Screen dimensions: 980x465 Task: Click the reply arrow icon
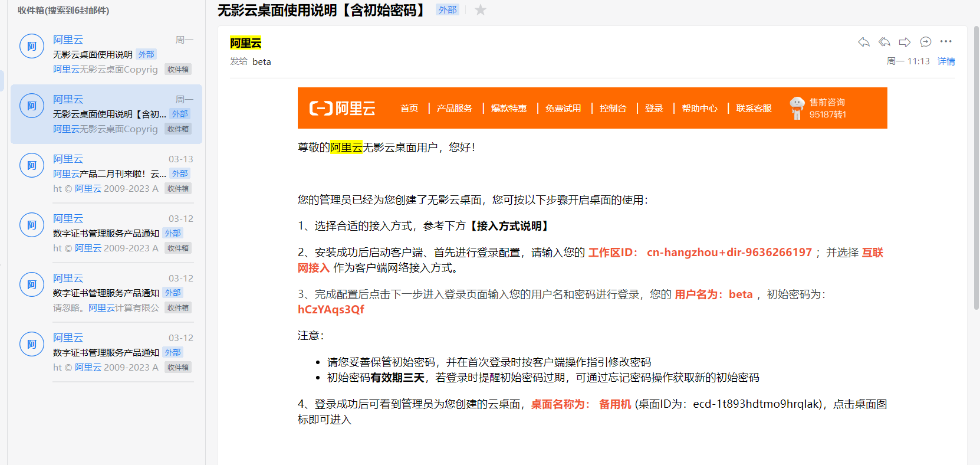[864, 42]
